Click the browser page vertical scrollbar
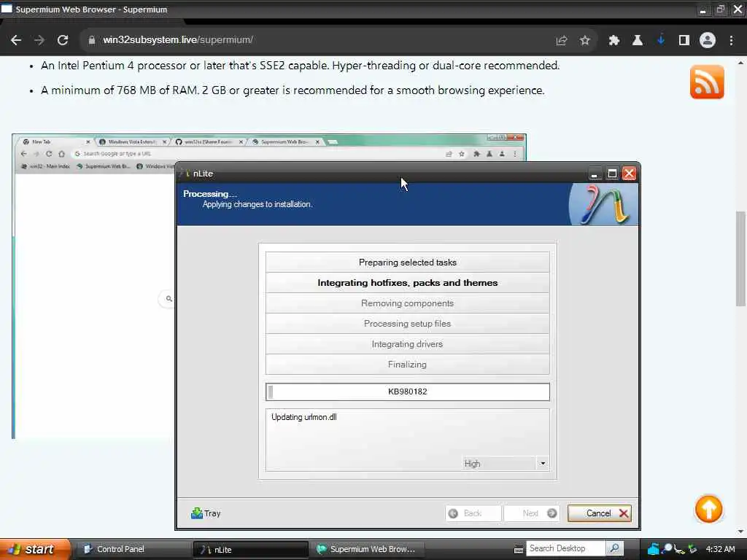 coord(740,259)
